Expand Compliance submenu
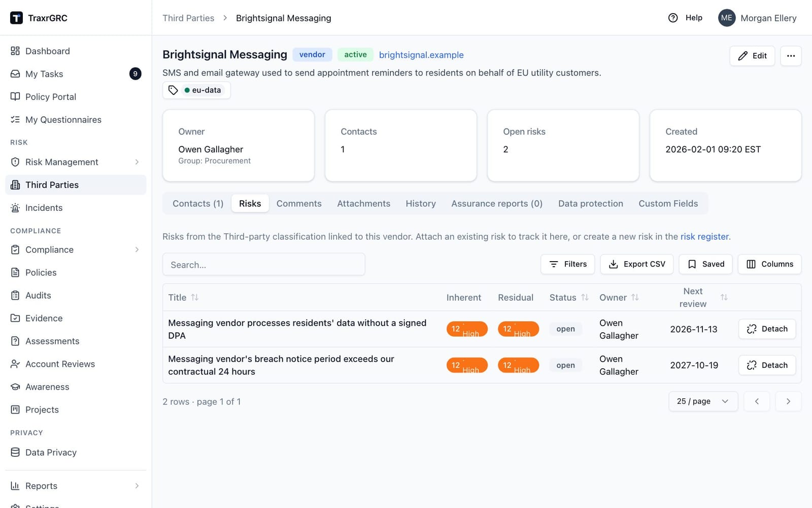This screenshot has height=508, width=812. (x=137, y=249)
